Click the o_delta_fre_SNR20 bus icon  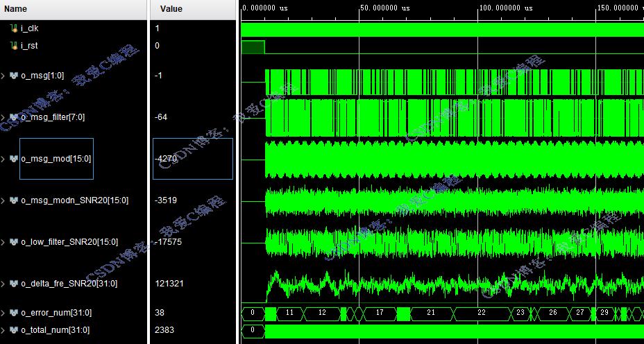point(14,284)
